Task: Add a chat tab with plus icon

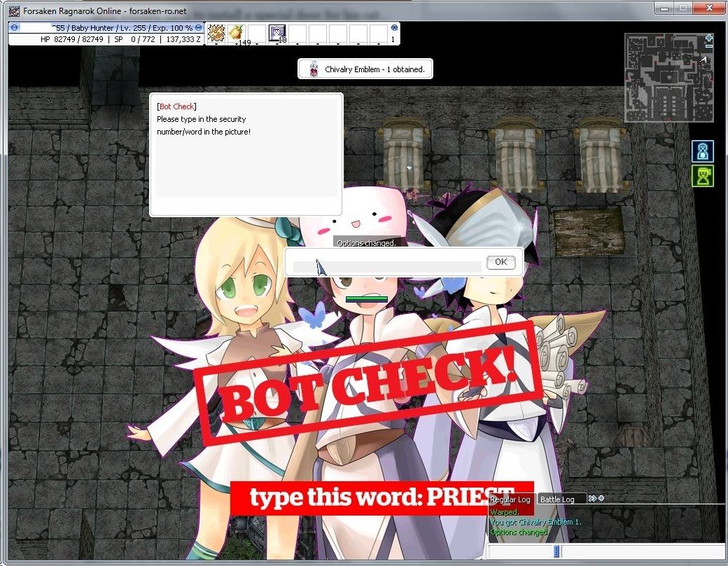Action: [x=601, y=498]
